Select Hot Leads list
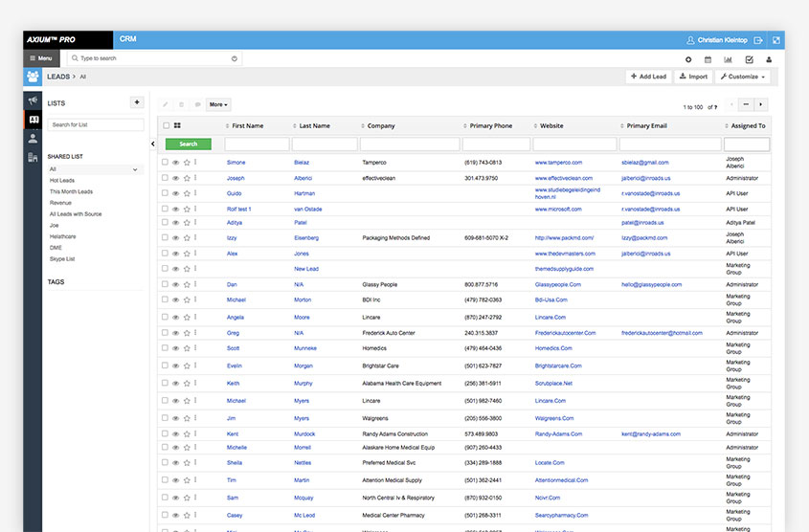Viewport: 809px width, 532px height. [x=62, y=181]
